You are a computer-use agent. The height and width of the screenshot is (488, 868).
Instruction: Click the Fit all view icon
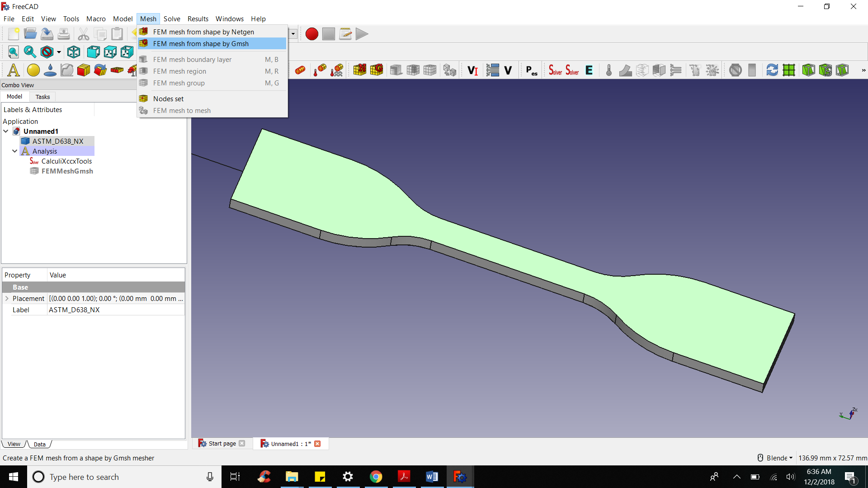[13, 52]
